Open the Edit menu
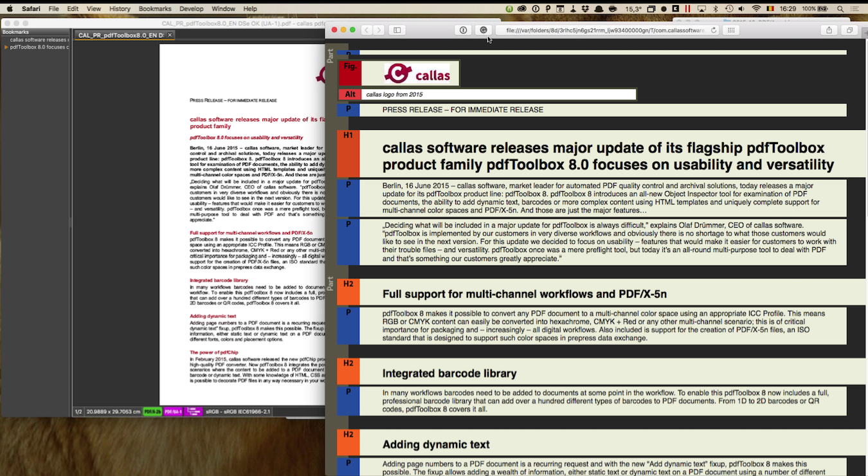This screenshot has width=868, height=476. pyautogui.click(x=73, y=8)
